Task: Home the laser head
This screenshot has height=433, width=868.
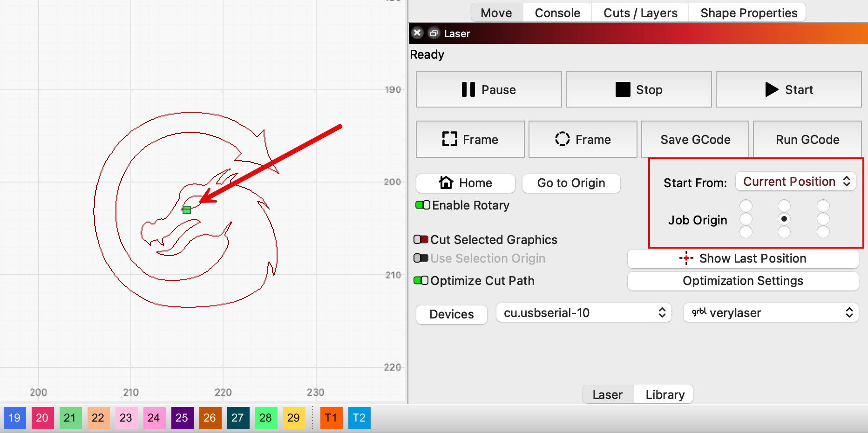Action: pyautogui.click(x=465, y=183)
